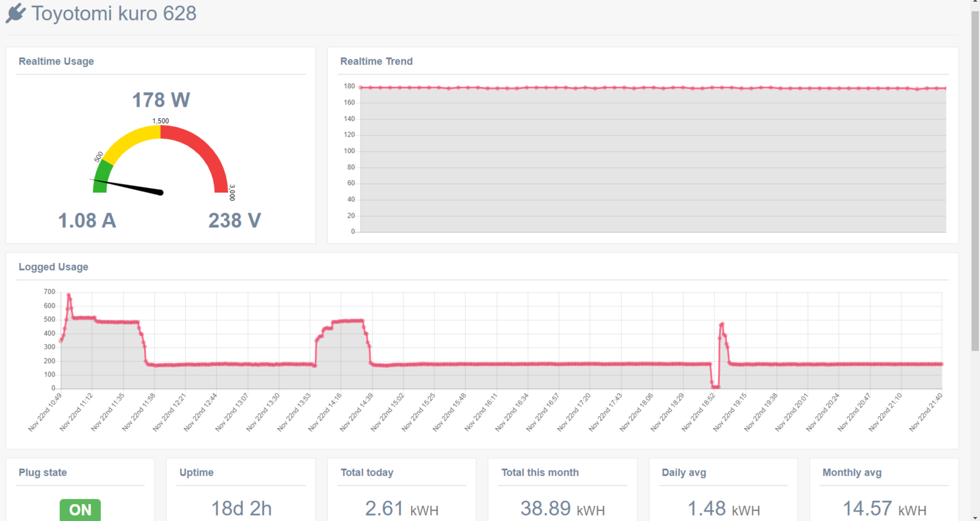980x521 pixels.
Task: Click the 180 y-axis label in Realtime Trend
Action: tap(349, 86)
